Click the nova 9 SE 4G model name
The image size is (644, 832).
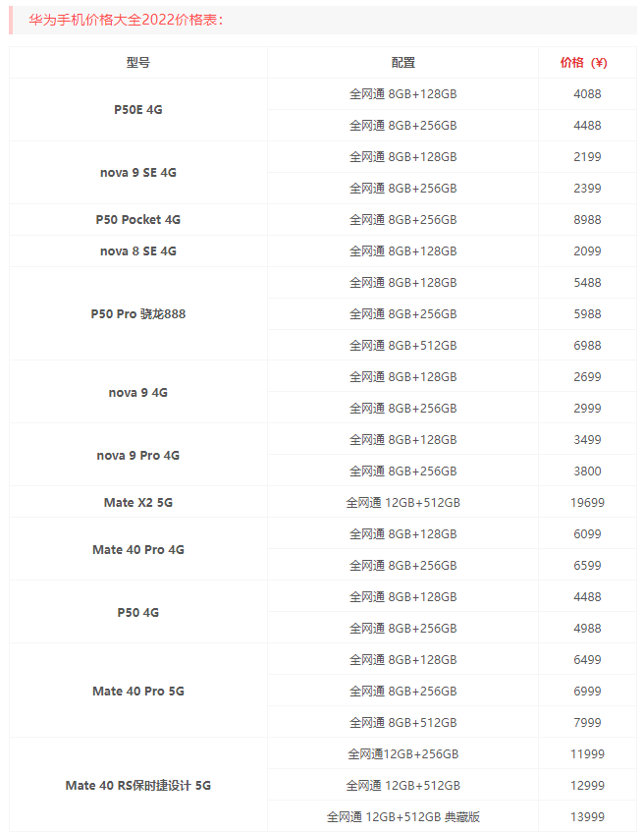[x=138, y=173]
